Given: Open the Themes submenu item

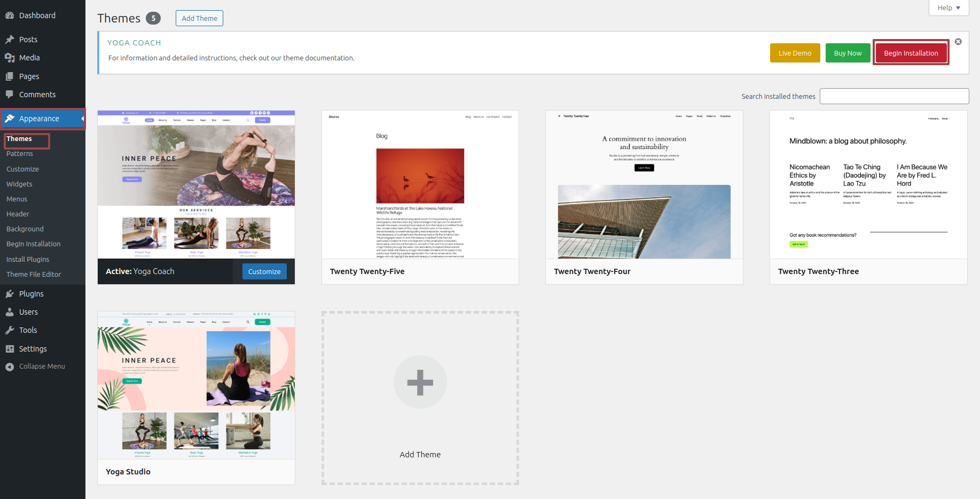Looking at the screenshot, I should (19, 139).
